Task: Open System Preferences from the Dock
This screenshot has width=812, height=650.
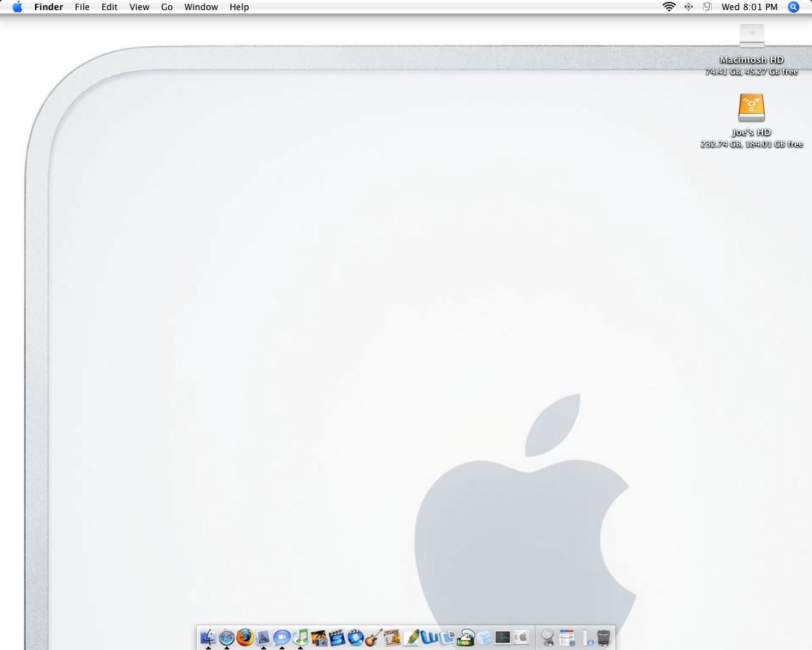Action: pos(521,638)
